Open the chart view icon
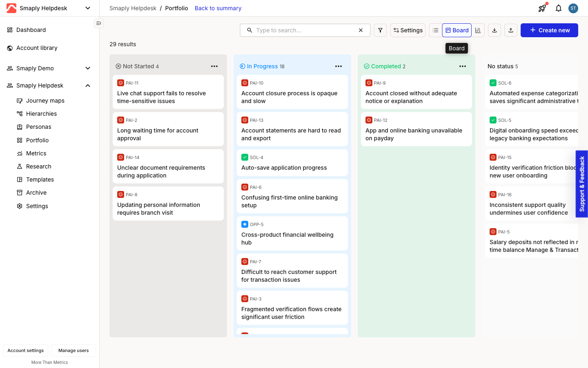The height and width of the screenshot is (368, 588). (x=478, y=30)
